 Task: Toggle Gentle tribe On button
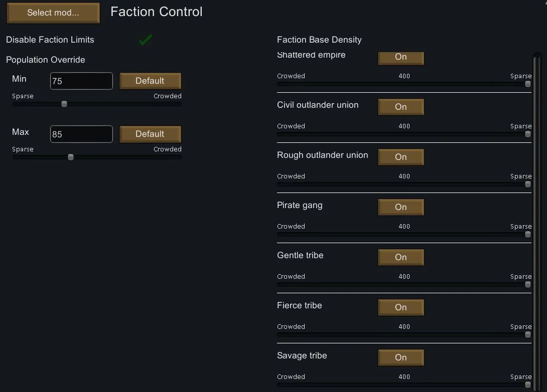point(400,257)
